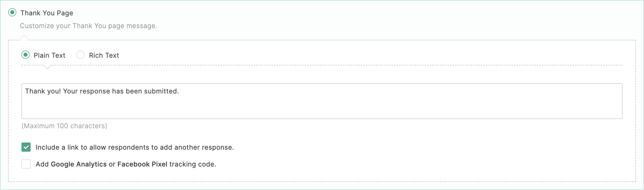Switch to the Rich Text radio option
Viewport: 644px width, 190px height.
pyautogui.click(x=81, y=55)
